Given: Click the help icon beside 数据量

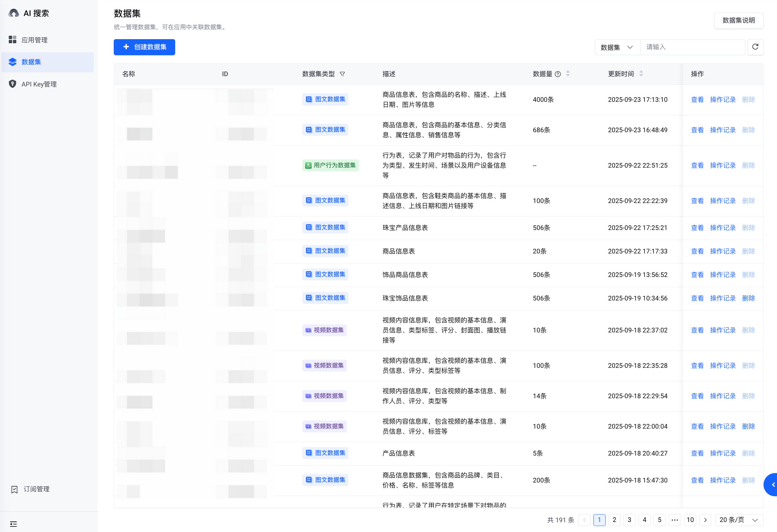Looking at the screenshot, I should click(558, 74).
